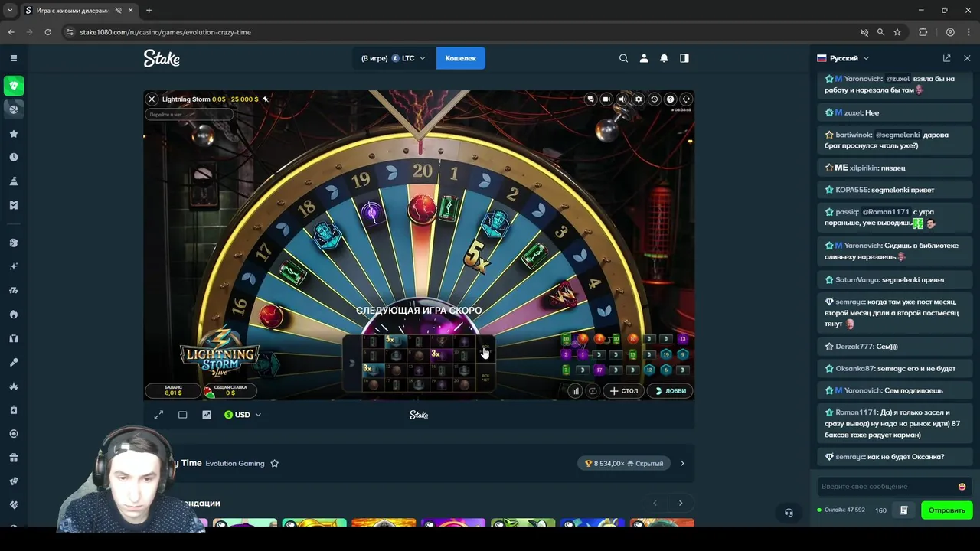
Task: Toggle game sound speaker icon
Action: point(622,99)
